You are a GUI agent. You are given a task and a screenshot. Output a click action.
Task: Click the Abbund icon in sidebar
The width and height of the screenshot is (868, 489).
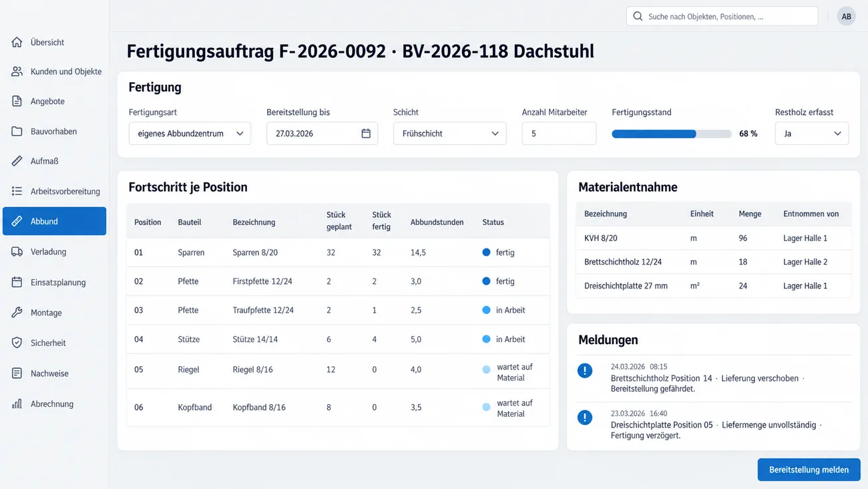(x=17, y=221)
